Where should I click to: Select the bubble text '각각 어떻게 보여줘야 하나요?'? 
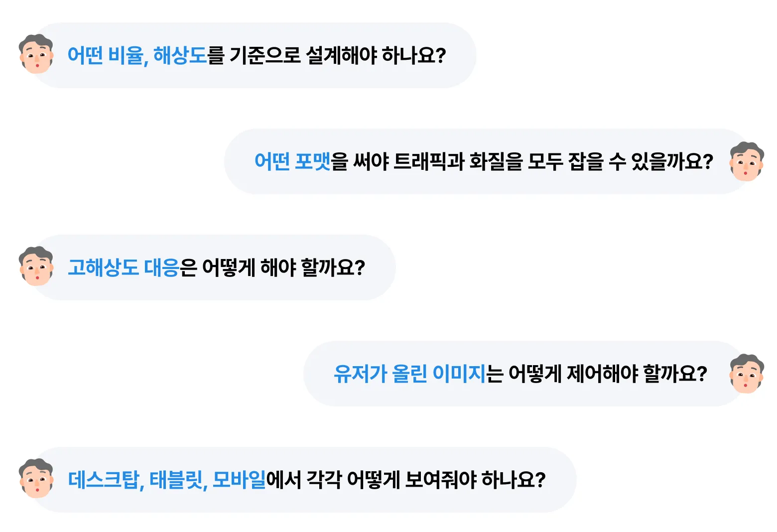426,480
